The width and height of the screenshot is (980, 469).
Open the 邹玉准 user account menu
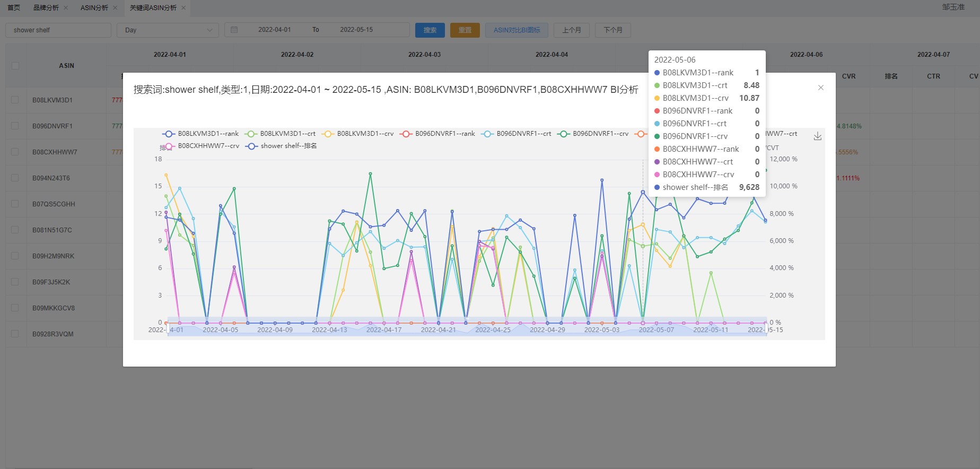(x=953, y=7)
